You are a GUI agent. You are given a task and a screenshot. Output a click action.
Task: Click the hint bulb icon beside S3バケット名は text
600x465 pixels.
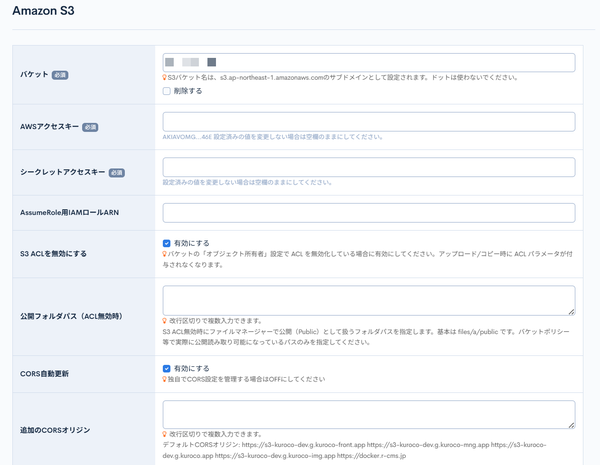click(165, 78)
